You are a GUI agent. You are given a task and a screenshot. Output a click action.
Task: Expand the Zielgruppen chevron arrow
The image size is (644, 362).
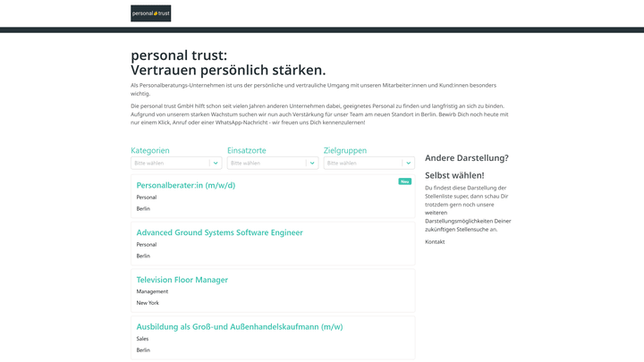pos(408,163)
